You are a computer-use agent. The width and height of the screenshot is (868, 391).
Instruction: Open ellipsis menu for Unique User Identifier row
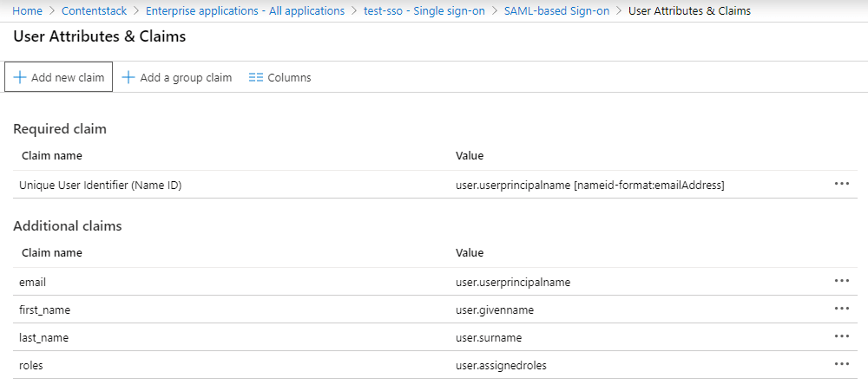tap(841, 184)
